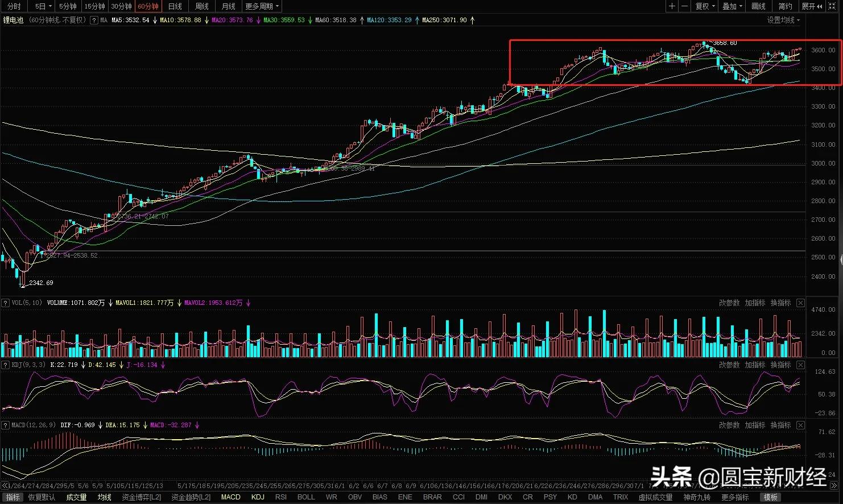Image resolution: width=843 pixels, height=504 pixels.
Task: Switch to the 15分钟 period tab
Action: (94, 6)
